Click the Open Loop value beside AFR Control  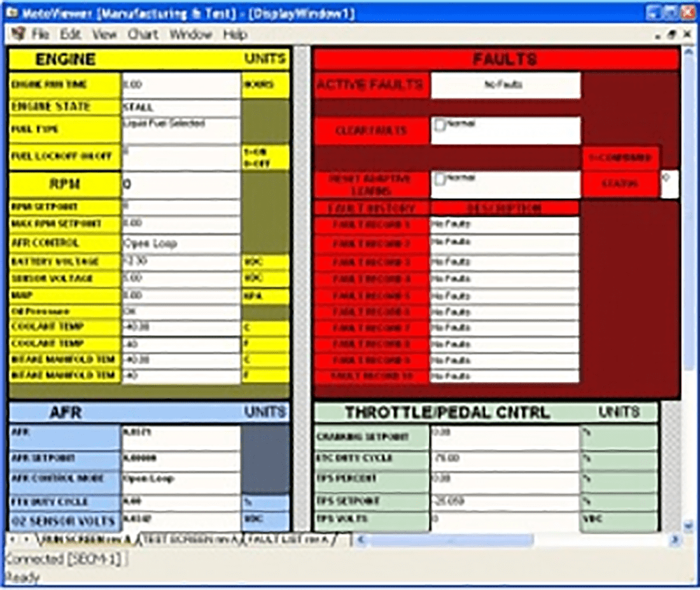pyautogui.click(x=181, y=243)
